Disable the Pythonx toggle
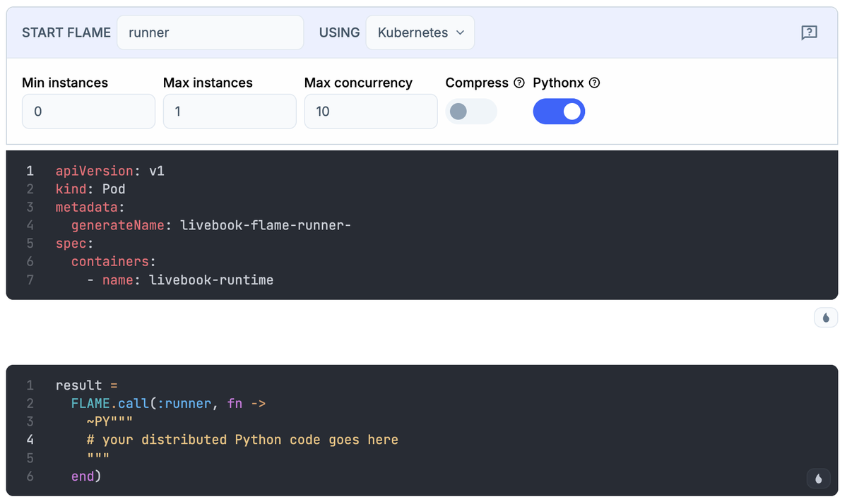The width and height of the screenshot is (847, 504). point(559,111)
